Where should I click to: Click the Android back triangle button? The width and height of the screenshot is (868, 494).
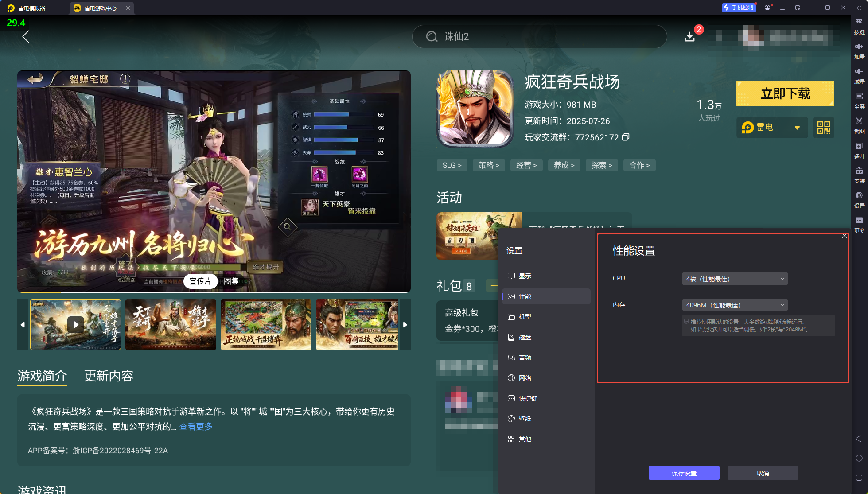point(859,439)
